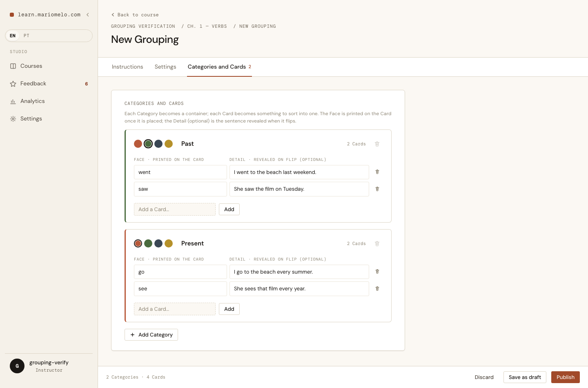Viewport: 588px width, 388px height.
Task: Open the Settings tab
Action: point(165,67)
